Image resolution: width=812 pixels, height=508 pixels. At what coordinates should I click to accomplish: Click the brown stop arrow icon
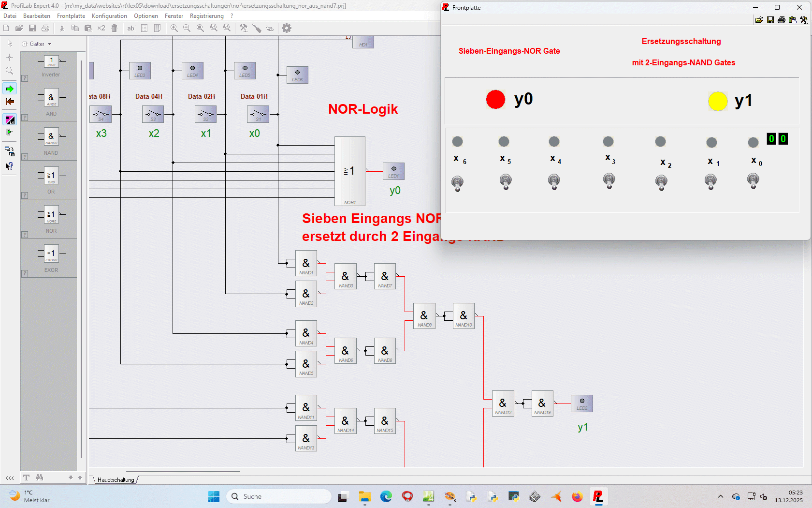10,102
